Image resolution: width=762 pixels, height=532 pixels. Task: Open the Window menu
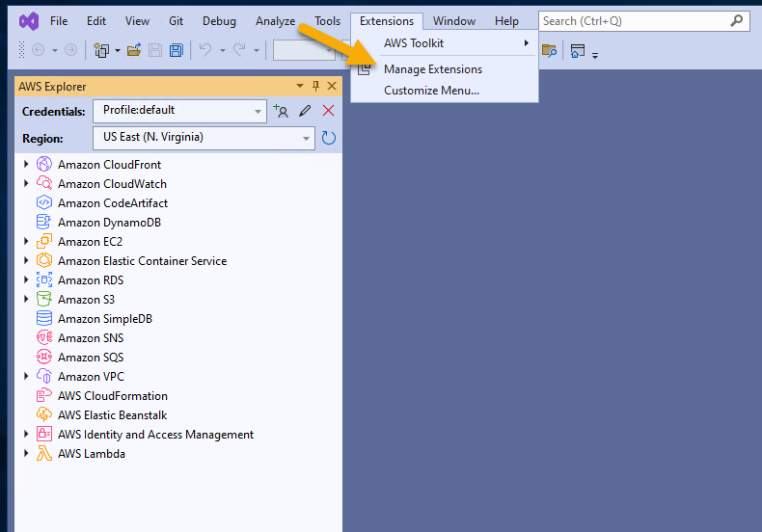click(454, 21)
